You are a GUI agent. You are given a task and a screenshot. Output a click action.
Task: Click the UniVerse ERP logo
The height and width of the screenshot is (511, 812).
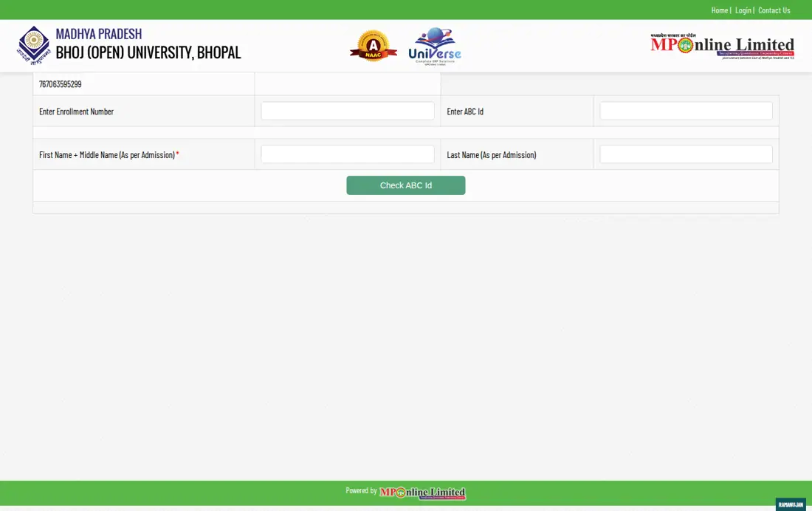click(435, 46)
